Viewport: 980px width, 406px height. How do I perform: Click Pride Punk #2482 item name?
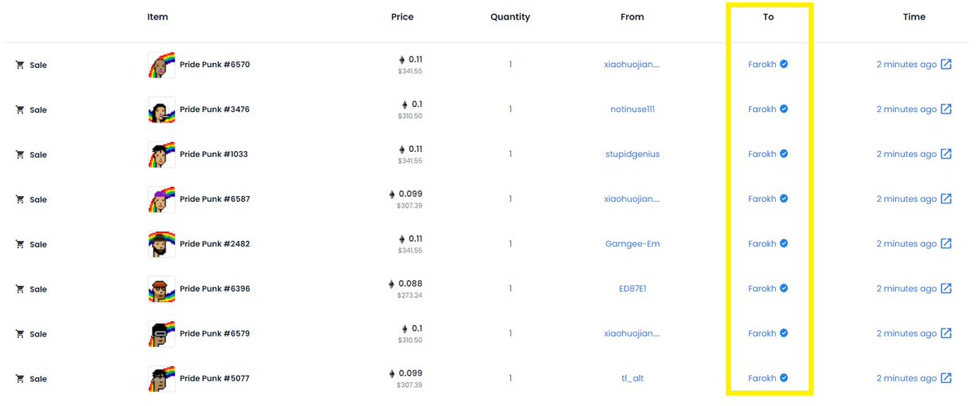tap(215, 244)
